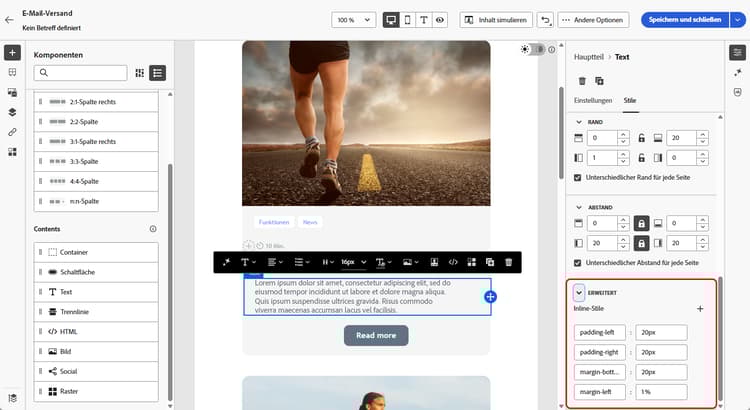Toggle lock for Abstand top and bottom
The image size is (750, 410).
[641, 223]
